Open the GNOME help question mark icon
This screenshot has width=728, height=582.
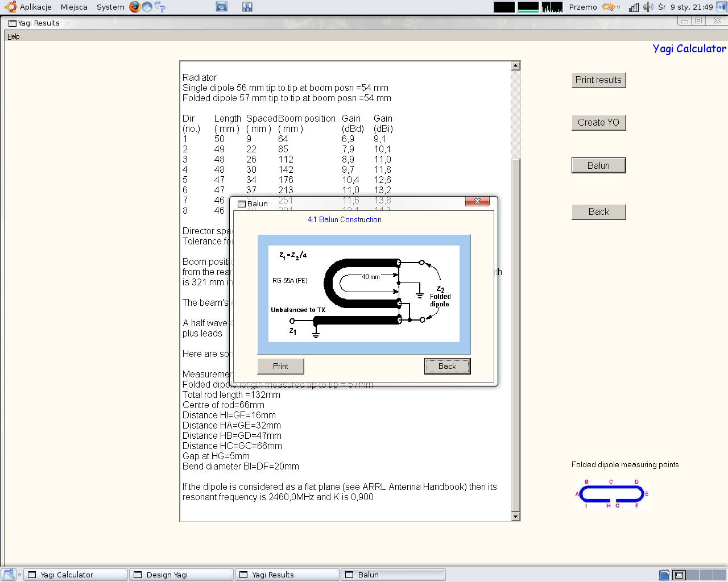pos(160,7)
